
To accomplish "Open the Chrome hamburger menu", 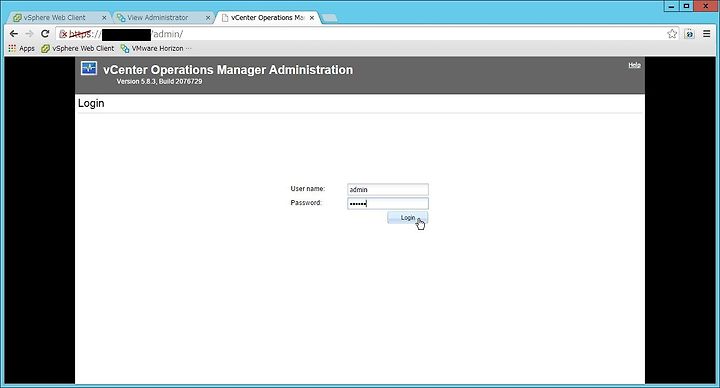I will [707, 34].
